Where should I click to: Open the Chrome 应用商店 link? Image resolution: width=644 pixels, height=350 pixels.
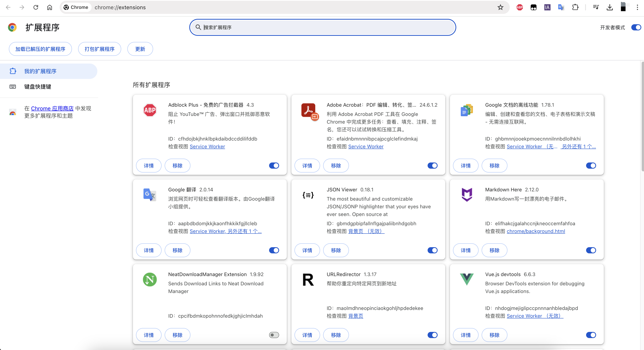click(52, 108)
